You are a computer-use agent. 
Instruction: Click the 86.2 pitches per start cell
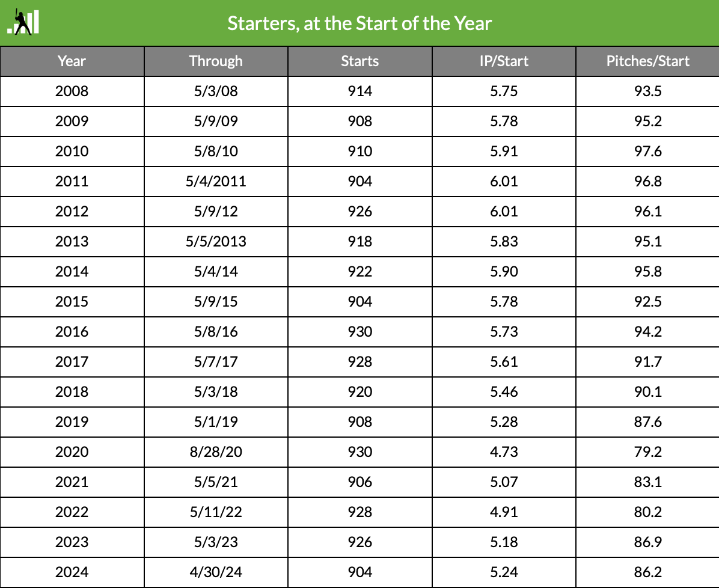pos(647,572)
